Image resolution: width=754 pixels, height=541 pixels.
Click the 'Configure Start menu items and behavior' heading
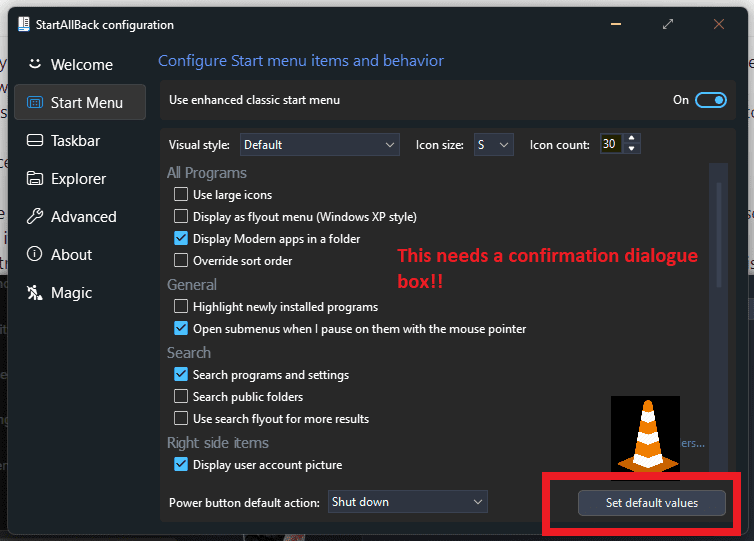click(x=301, y=61)
